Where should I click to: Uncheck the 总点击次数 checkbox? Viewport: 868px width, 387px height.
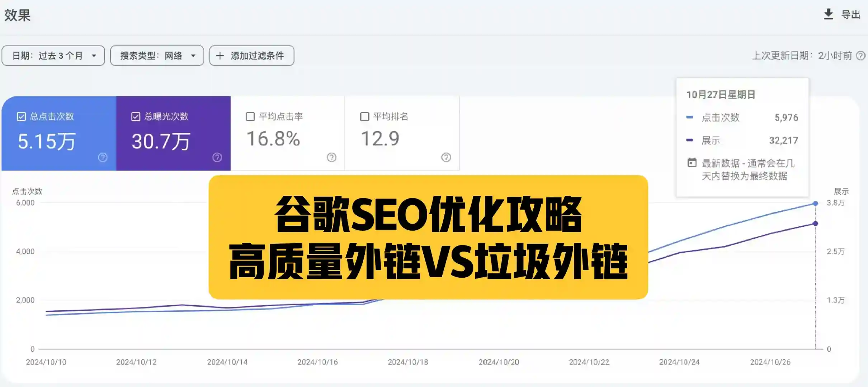[x=21, y=116]
